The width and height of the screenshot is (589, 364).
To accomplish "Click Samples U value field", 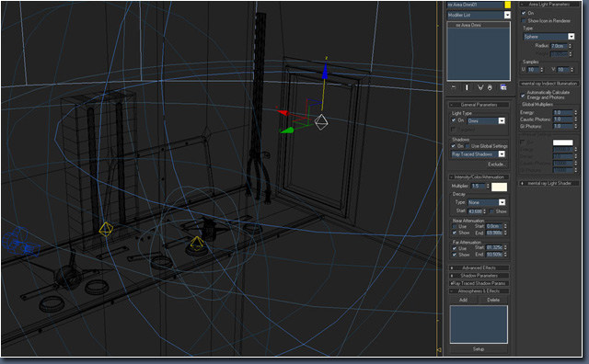I will [533, 70].
